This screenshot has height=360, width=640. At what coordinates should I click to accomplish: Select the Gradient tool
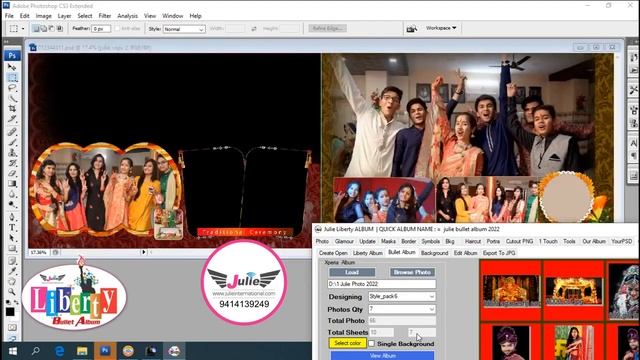point(12,184)
